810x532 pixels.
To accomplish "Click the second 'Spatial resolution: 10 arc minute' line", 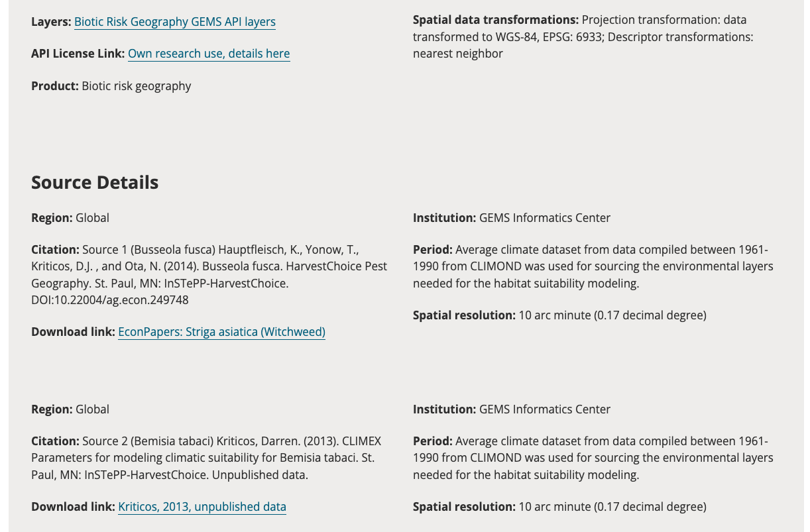I will pyautogui.click(x=559, y=507).
